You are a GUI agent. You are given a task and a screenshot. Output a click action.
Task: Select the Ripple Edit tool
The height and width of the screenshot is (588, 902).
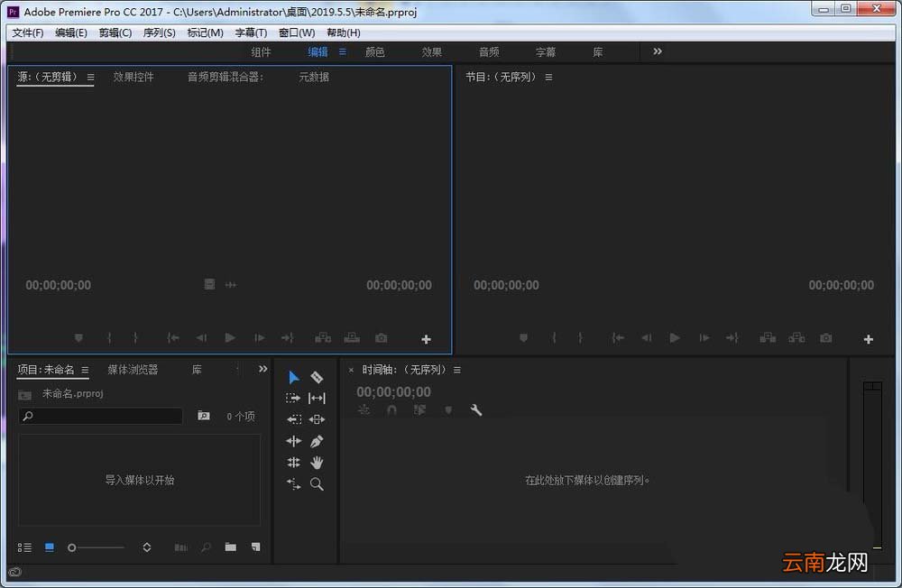294,441
